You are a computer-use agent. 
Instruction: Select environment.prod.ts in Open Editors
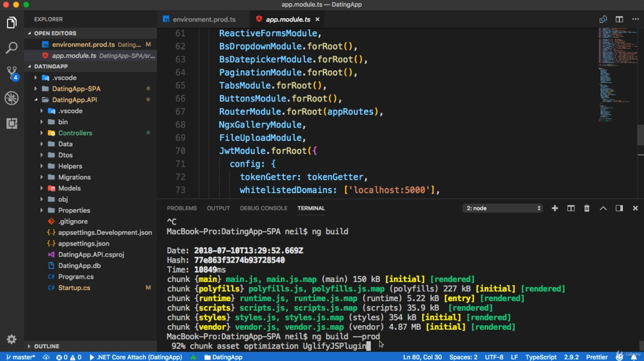point(90,44)
